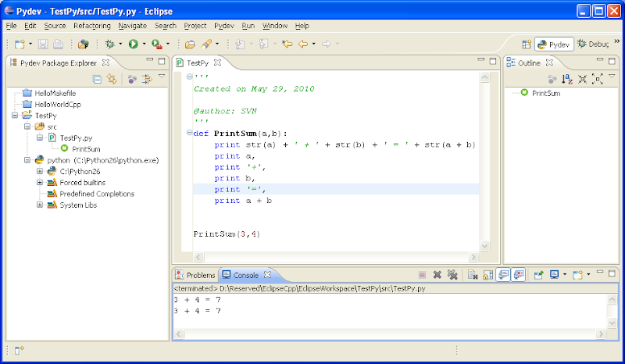Click the Open Task folder icon

[x=190, y=44]
